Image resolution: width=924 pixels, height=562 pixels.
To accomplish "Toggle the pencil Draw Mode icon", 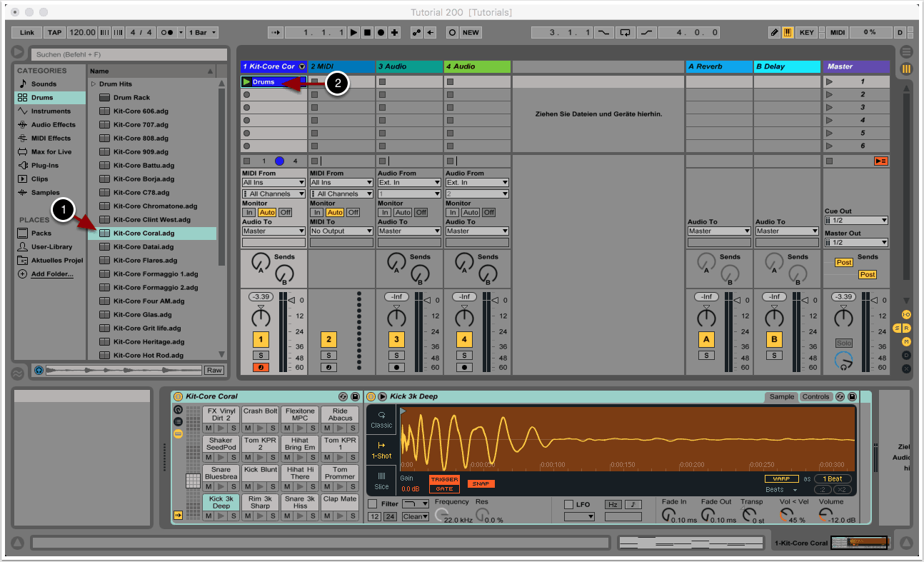I will click(775, 33).
